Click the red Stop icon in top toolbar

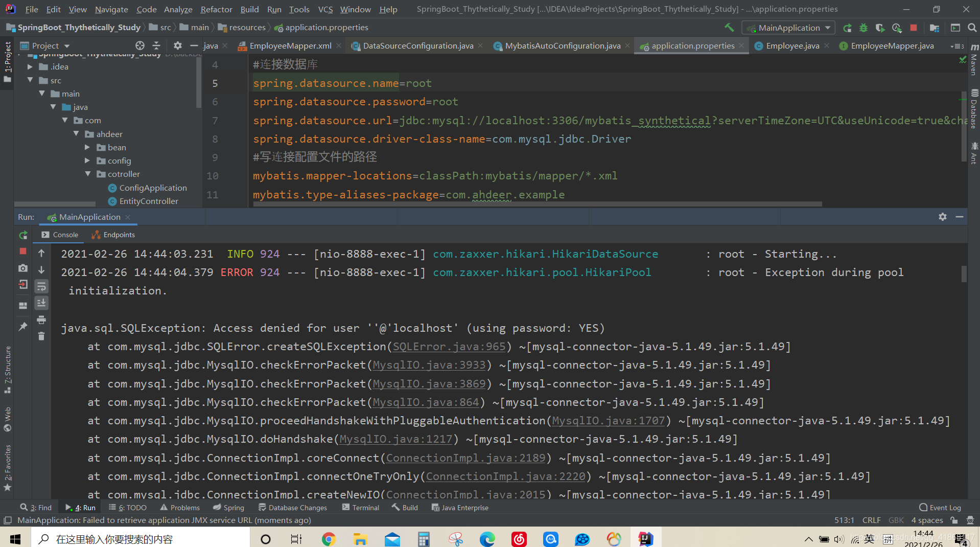[x=914, y=28]
